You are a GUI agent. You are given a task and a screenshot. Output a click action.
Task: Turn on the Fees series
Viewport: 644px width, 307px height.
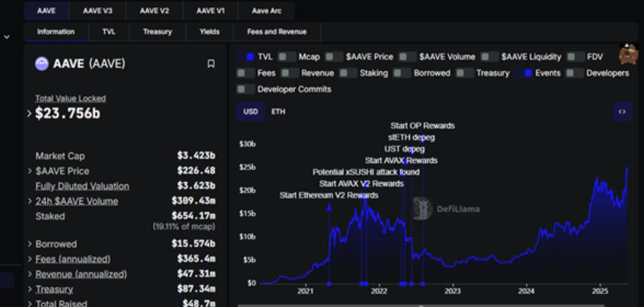(x=246, y=73)
